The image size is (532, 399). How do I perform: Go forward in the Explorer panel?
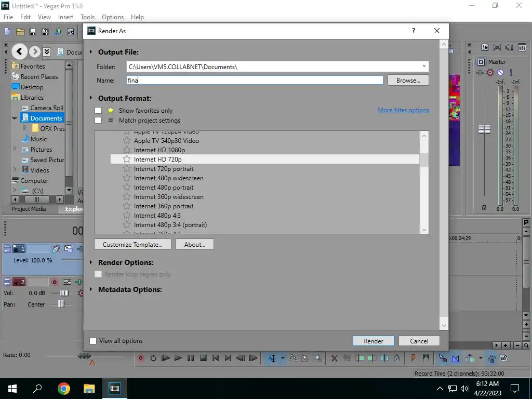(x=35, y=51)
